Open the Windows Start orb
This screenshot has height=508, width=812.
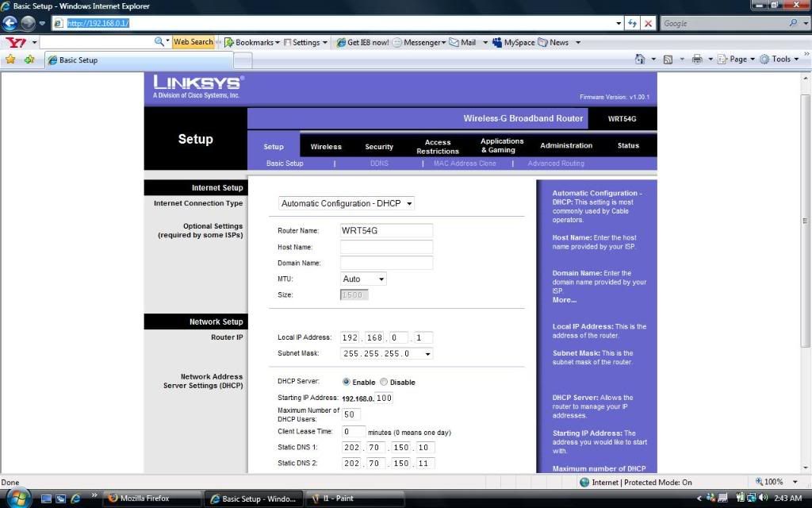19,498
